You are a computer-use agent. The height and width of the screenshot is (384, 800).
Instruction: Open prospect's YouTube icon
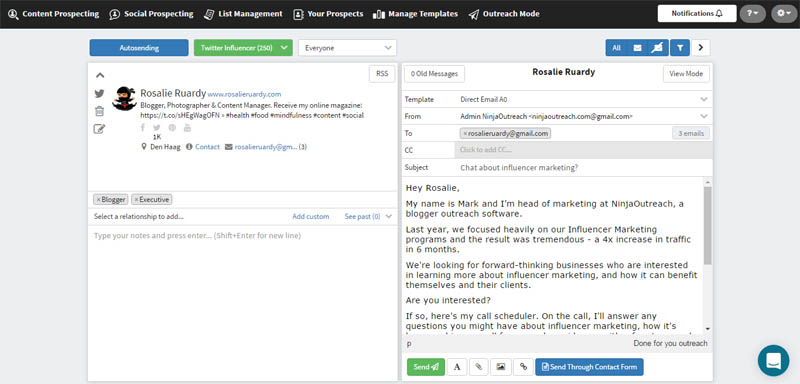[187, 127]
